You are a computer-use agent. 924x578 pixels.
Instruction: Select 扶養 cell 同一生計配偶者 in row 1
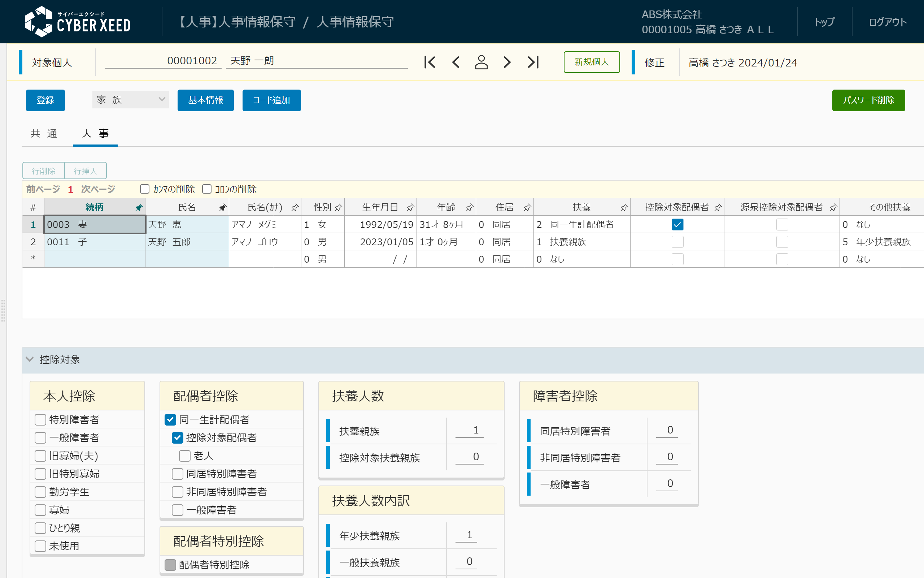coord(581,224)
